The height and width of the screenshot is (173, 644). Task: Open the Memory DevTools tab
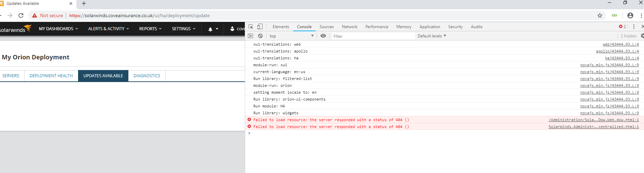tap(404, 26)
